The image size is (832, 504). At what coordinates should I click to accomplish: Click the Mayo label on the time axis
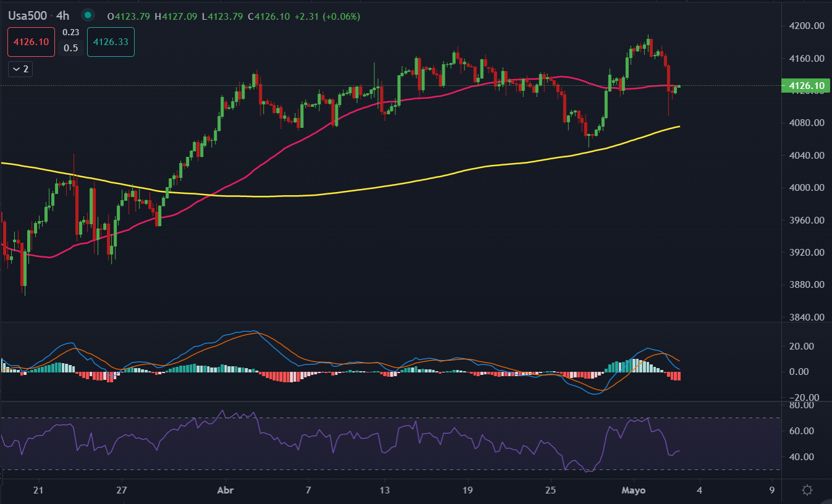633,490
